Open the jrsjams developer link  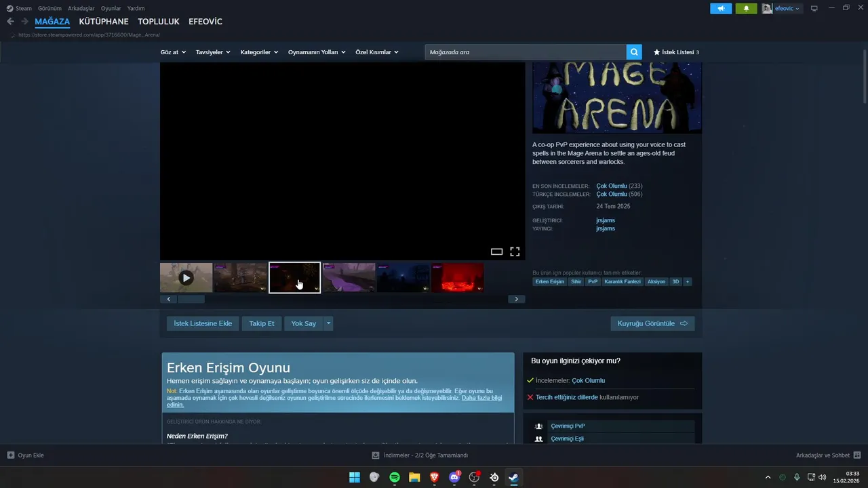coord(606,220)
